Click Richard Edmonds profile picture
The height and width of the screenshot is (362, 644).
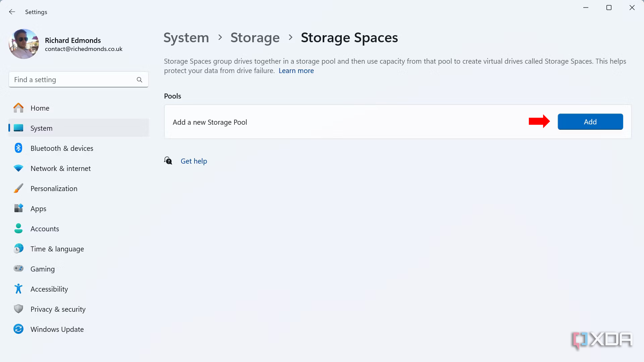pos(24,44)
